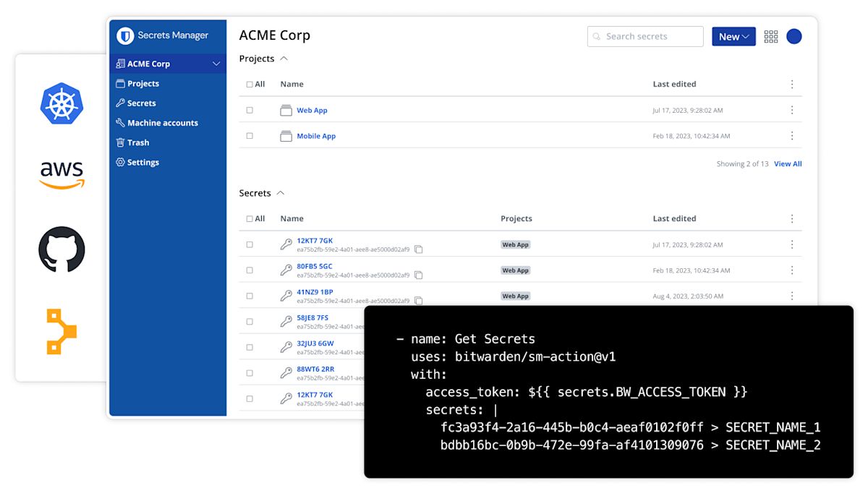Copy the ID of secret 80FB5 5GC

(418, 275)
